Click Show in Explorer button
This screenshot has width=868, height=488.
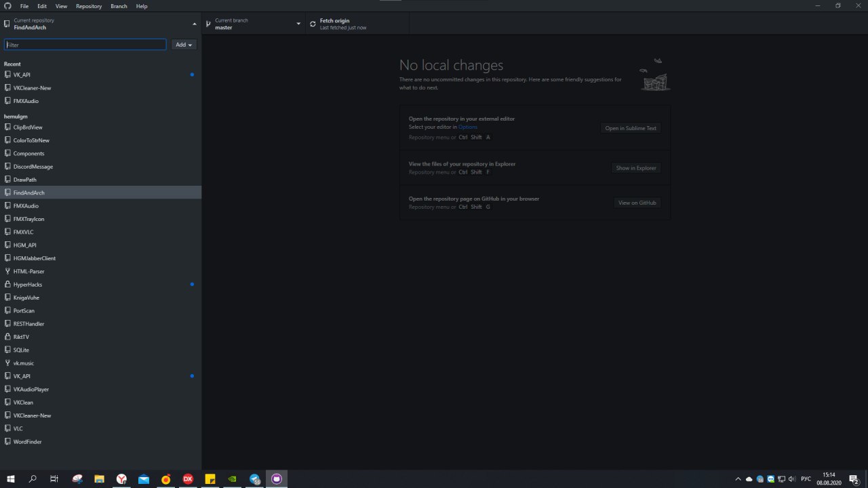[x=636, y=168]
